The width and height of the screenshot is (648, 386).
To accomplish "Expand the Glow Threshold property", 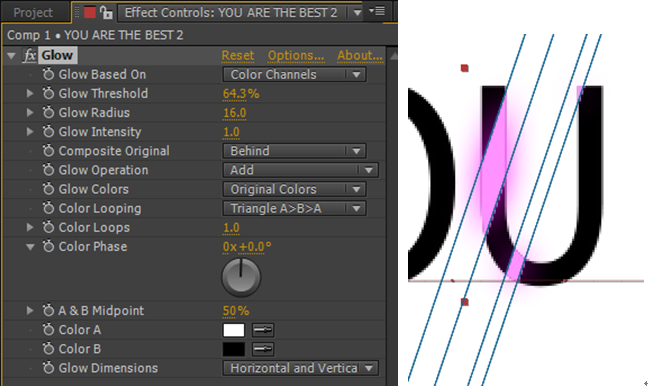I will (30, 93).
